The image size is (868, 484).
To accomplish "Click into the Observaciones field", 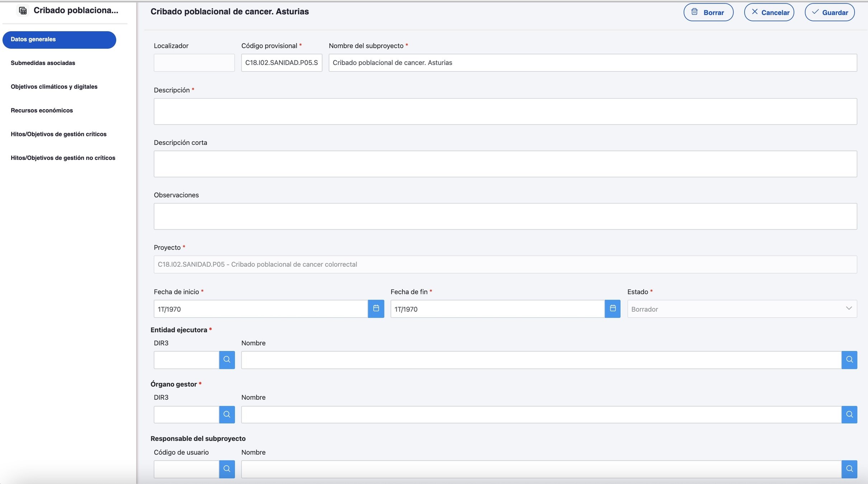I will click(505, 217).
